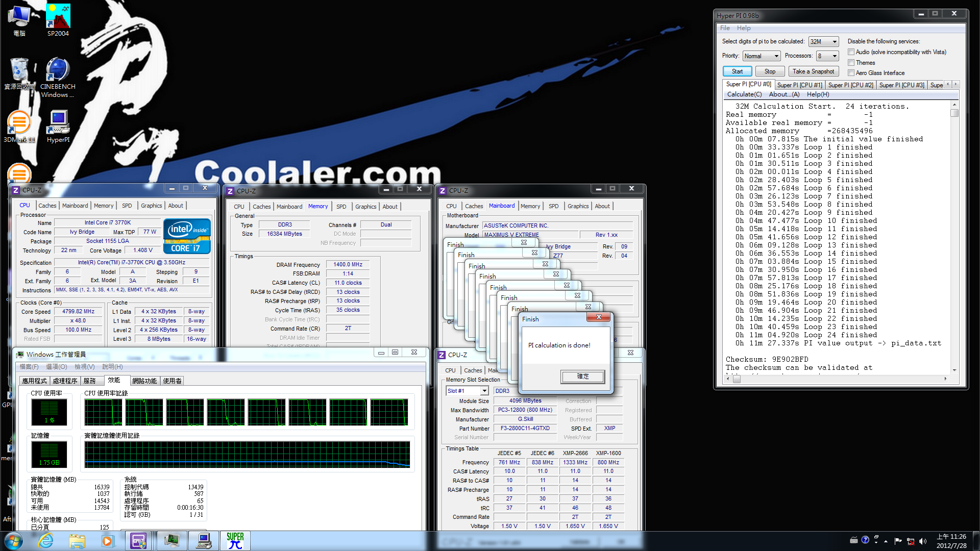Select Super PI [CPU #2] tab
This screenshot has height=551, width=980.
[850, 85]
